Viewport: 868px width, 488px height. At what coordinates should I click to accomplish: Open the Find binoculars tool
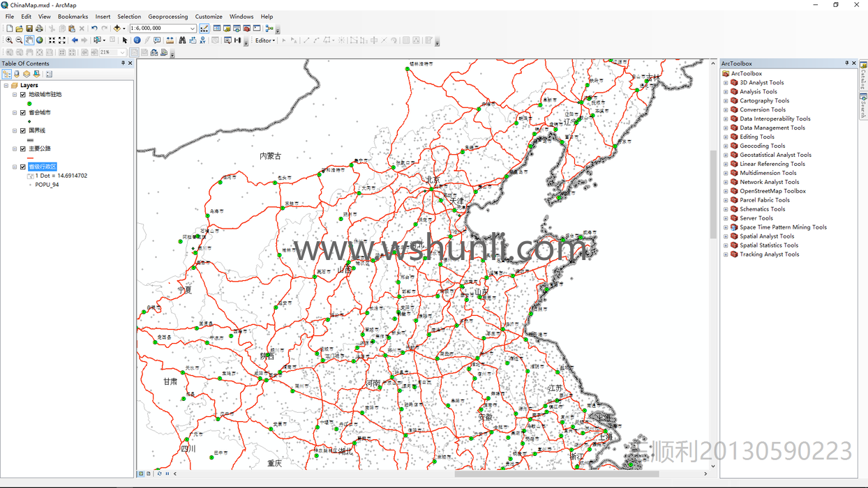pyautogui.click(x=182, y=40)
